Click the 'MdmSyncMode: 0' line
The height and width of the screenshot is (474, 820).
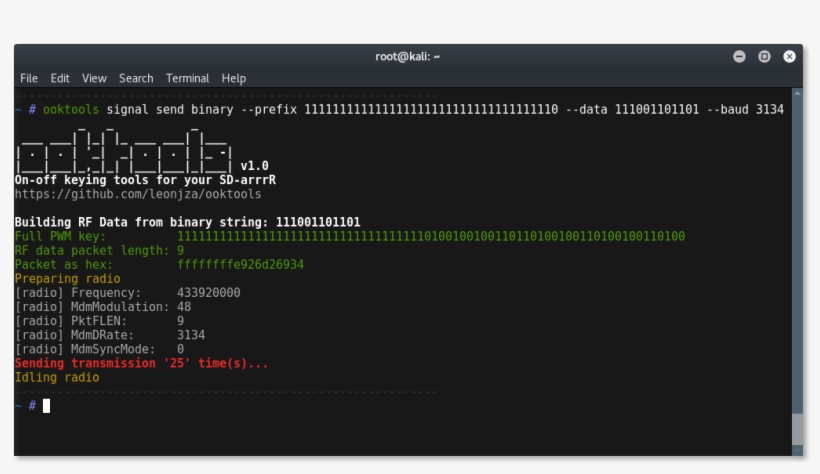click(99, 349)
